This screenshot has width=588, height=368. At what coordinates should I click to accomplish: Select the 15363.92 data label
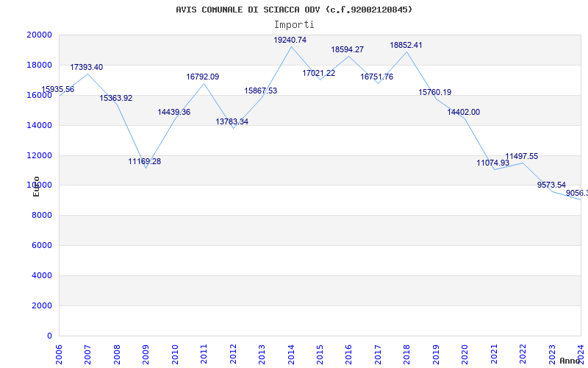[116, 98]
